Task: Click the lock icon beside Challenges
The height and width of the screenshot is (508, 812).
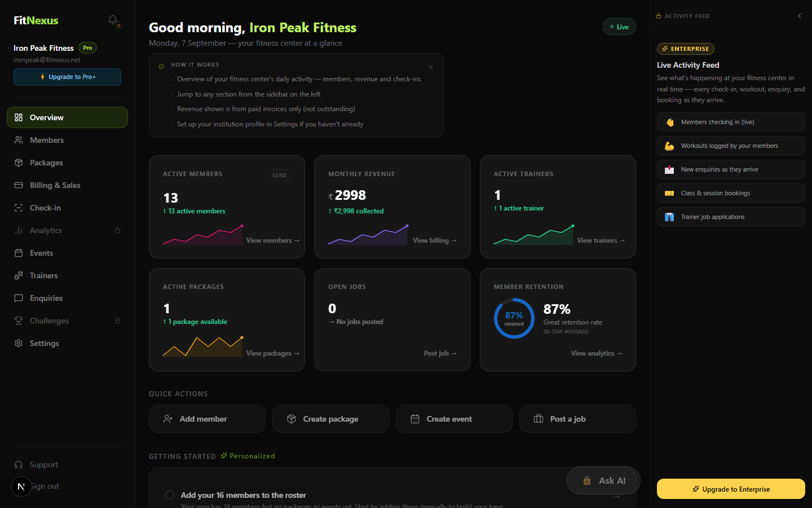Action: (x=117, y=321)
